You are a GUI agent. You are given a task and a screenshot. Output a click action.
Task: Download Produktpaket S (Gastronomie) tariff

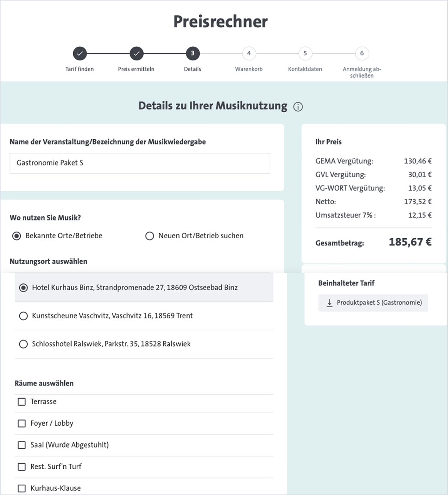373,303
